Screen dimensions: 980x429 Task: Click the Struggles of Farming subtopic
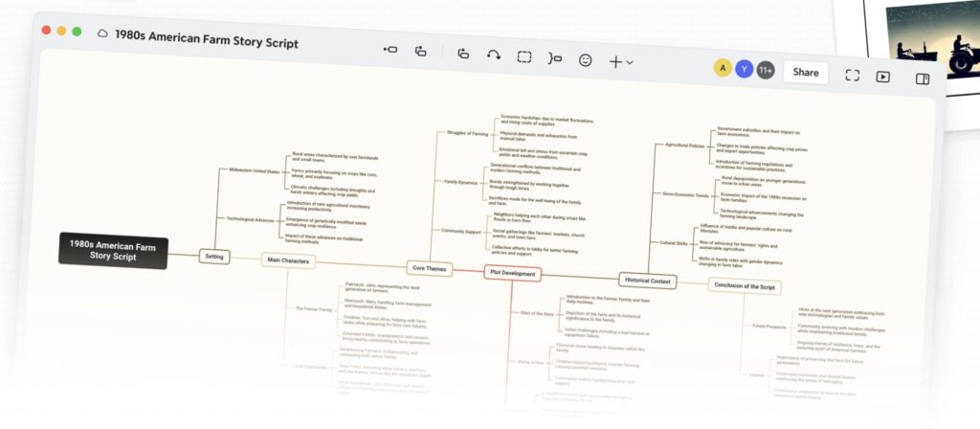(467, 133)
